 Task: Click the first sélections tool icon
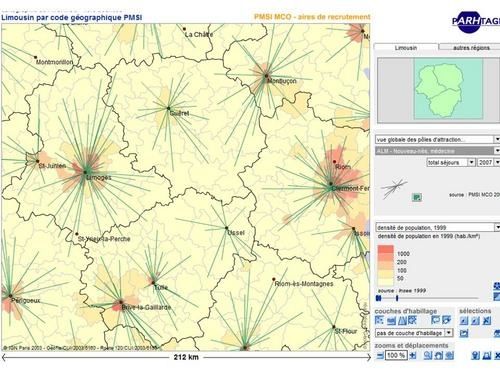[464, 321]
